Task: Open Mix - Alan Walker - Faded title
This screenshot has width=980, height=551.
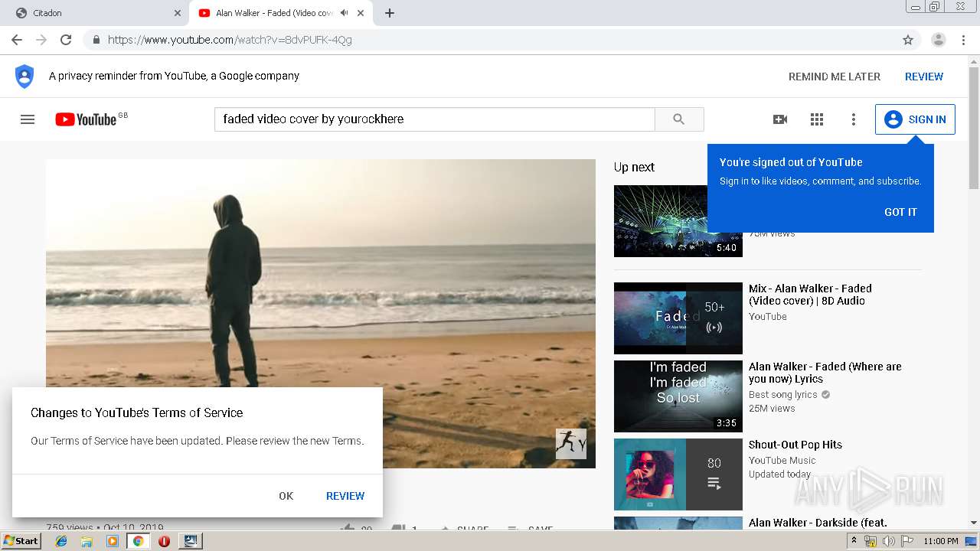Action: pos(810,295)
